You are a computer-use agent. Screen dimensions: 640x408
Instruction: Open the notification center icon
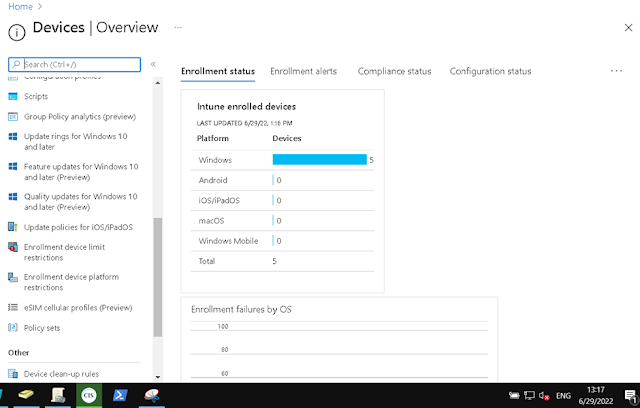[631, 396]
